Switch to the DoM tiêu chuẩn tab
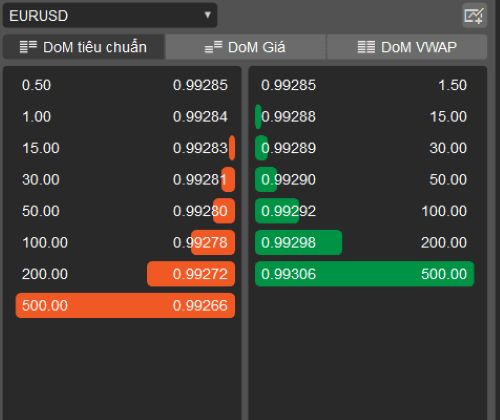 84,47
